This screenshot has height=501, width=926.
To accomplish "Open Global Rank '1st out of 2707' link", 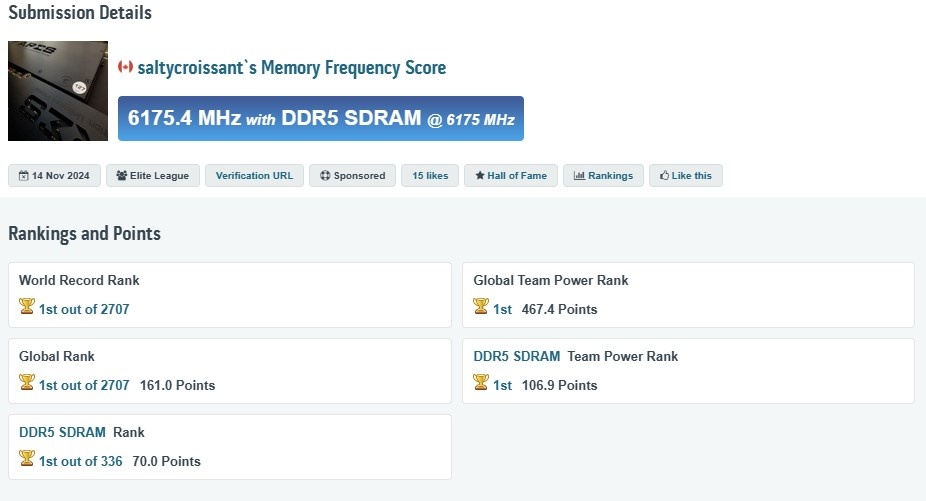I will click(84, 385).
